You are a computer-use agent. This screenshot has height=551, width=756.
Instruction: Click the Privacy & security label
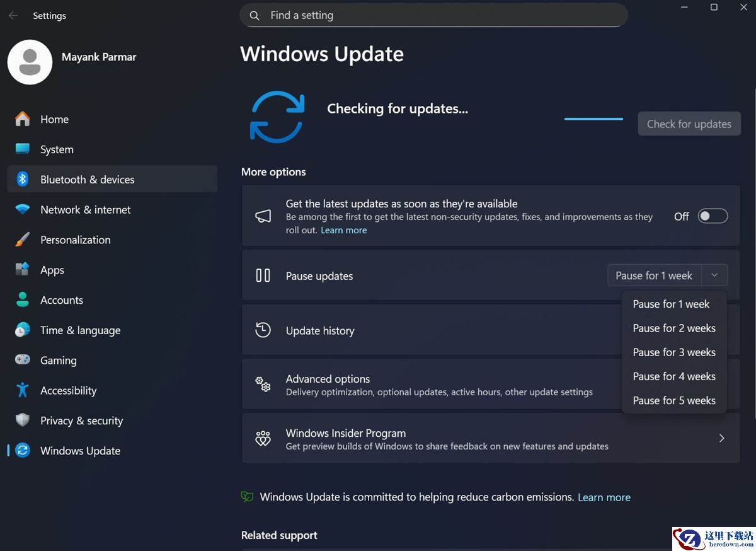coord(81,420)
